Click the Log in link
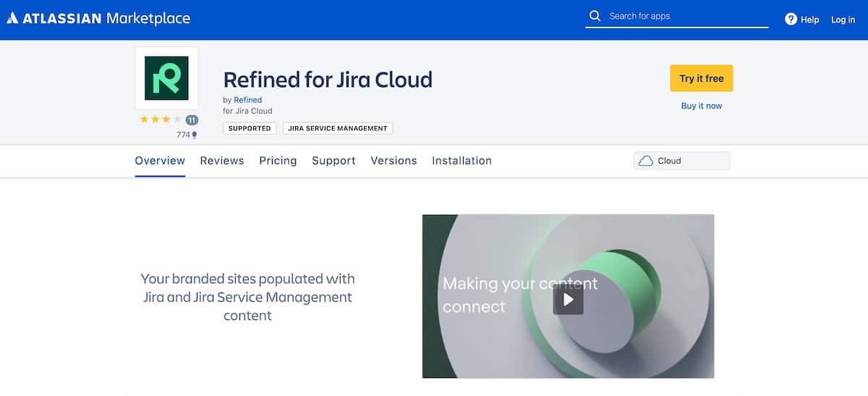Viewport: 868px width, 396px height. (843, 20)
